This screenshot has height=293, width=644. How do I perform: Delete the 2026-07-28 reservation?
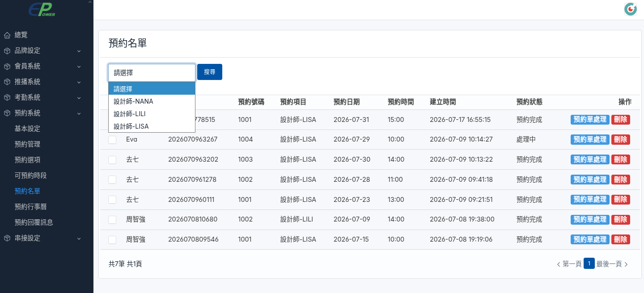tap(621, 180)
